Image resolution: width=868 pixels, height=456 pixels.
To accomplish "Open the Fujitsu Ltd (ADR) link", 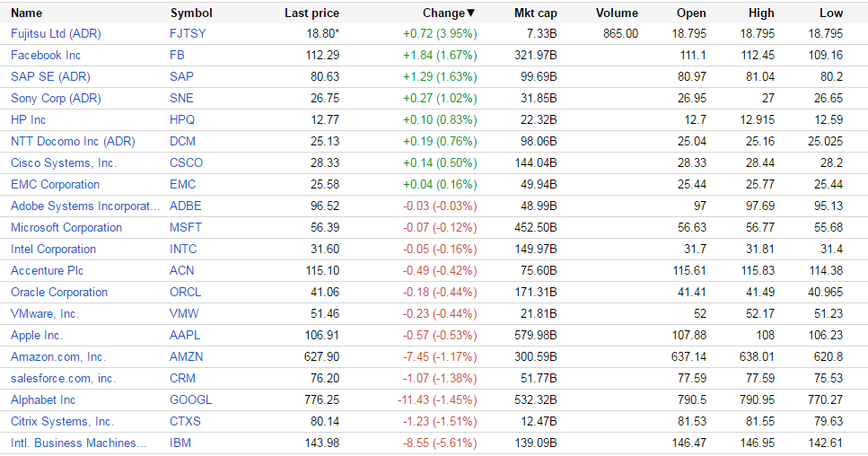I will tap(55, 33).
